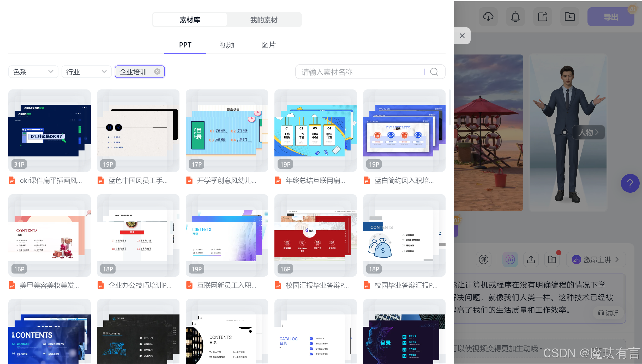Viewport: 642px width, 364px height.
Task: Click the 开学季创意风幼儿 title text
Action: pyautogui.click(x=227, y=180)
